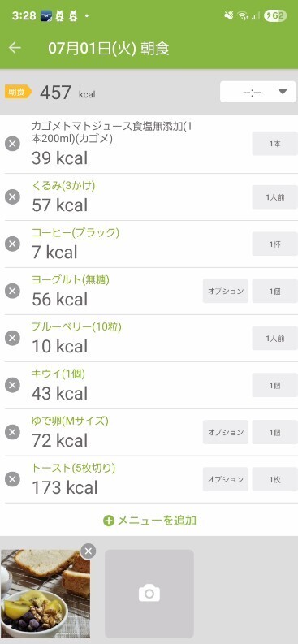Go back using the arrow icon
The height and width of the screenshot is (644, 298).
click(15, 48)
